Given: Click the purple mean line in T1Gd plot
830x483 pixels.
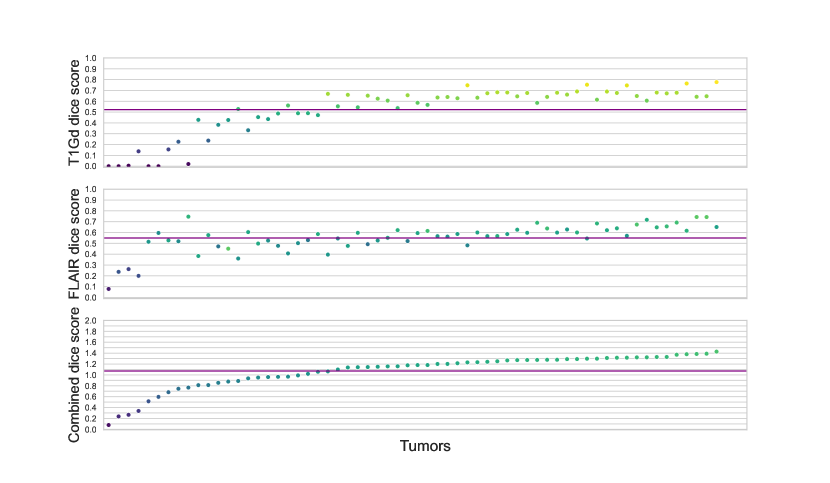Looking at the screenshot, I should 425,110.
